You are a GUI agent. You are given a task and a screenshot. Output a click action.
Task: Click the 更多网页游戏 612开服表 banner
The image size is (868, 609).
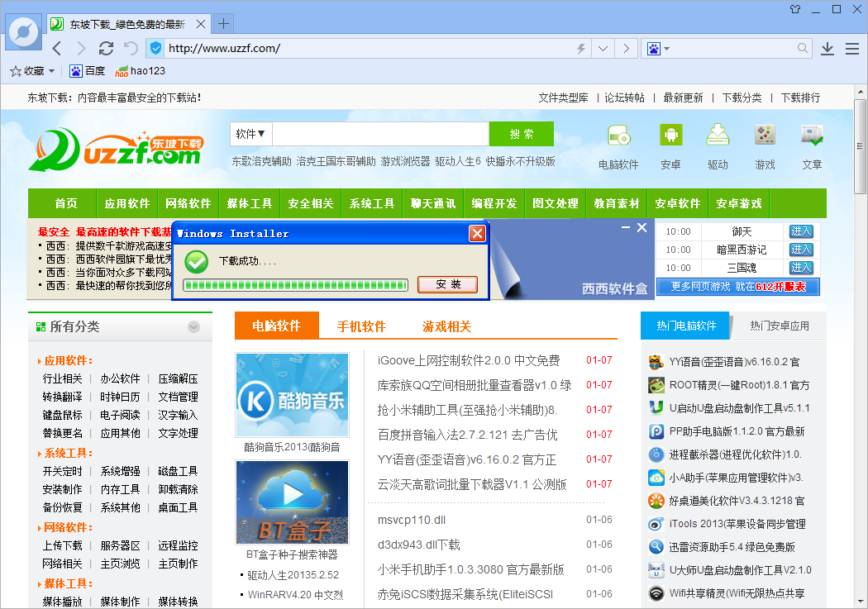coord(738,287)
